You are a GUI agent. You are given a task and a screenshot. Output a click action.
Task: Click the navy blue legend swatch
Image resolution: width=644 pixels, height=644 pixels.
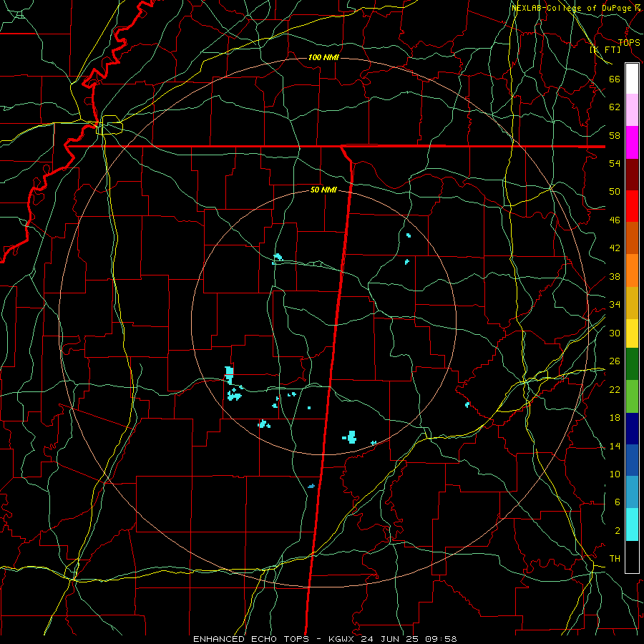(632, 429)
